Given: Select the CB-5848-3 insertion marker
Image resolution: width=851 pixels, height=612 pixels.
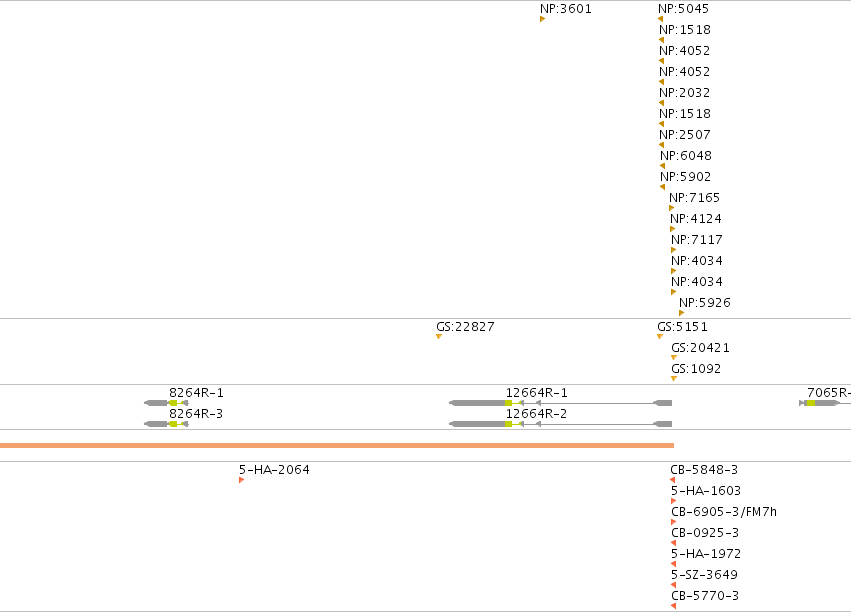Looking at the screenshot, I should pyautogui.click(x=673, y=480).
